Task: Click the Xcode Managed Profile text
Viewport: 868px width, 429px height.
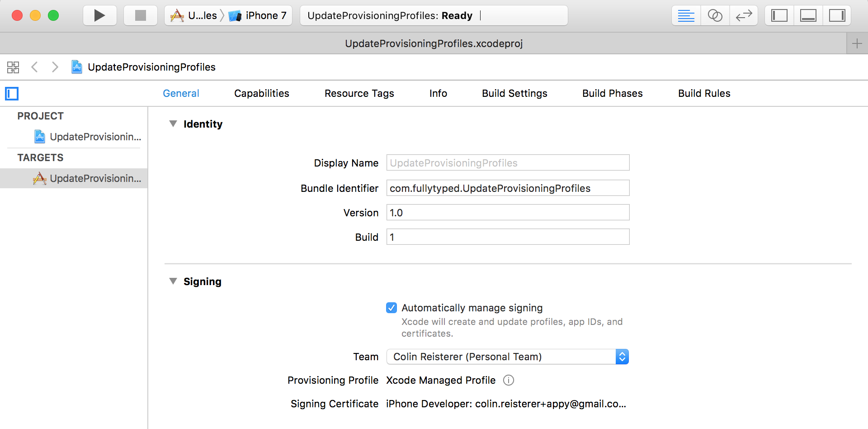Action: (441, 380)
